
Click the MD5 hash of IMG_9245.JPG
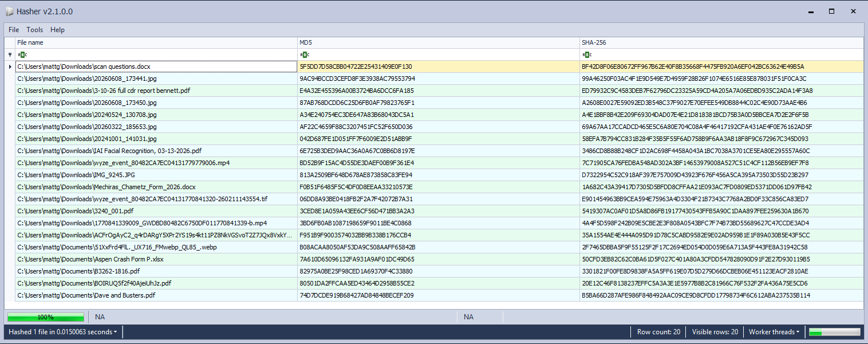coord(439,175)
